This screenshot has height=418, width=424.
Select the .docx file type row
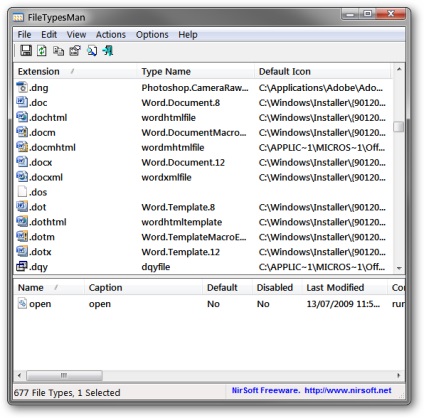click(x=203, y=162)
